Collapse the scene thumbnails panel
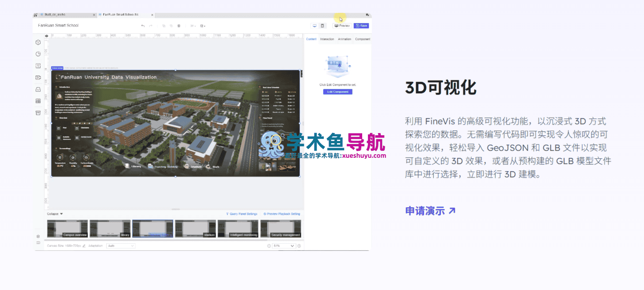Image resolution: width=644 pixels, height=290 pixels. (55, 214)
